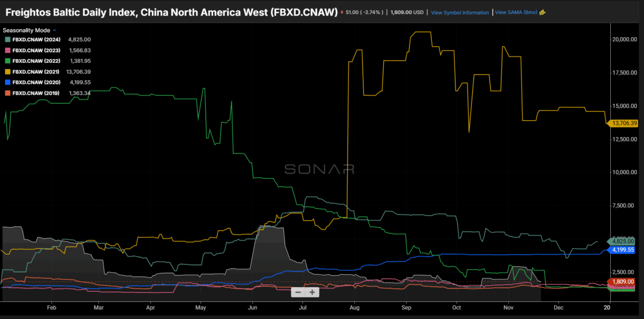Screen dimensions: 644x319
Task: Click the 51.00 (-2.74%) change value
Action: pos(364,12)
